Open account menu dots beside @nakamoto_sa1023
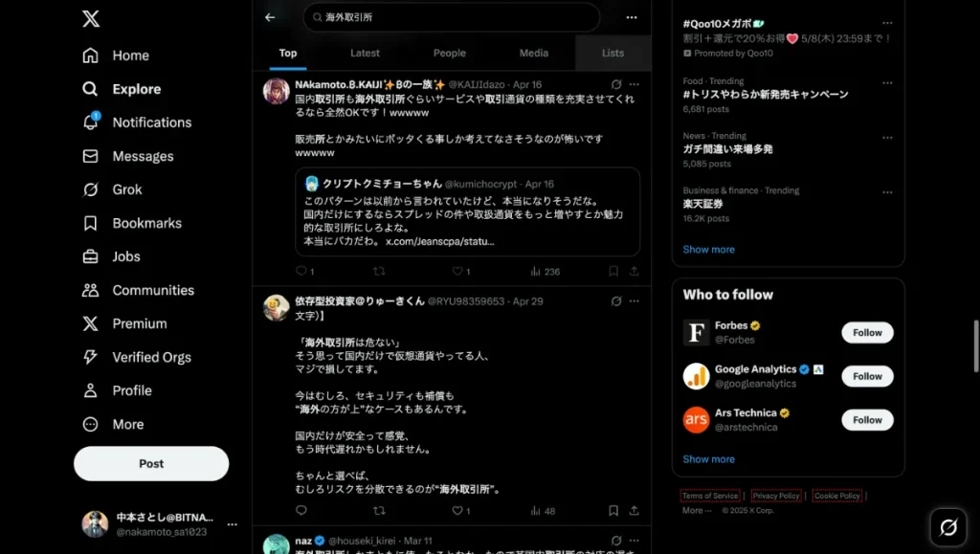This screenshot has height=554, width=980. pos(232,524)
